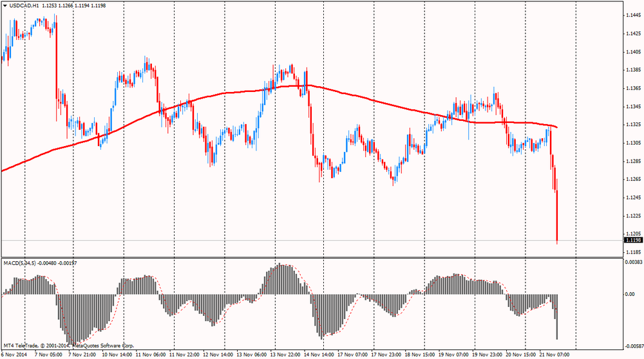Click the 1.1445 price scale value
The height and width of the screenshot is (359, 644).
tap(633, 15)
